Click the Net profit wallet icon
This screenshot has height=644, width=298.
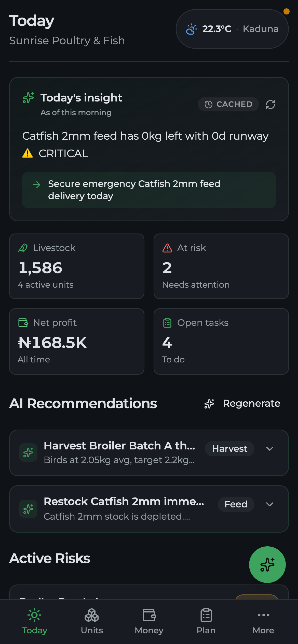click(23, 323)
